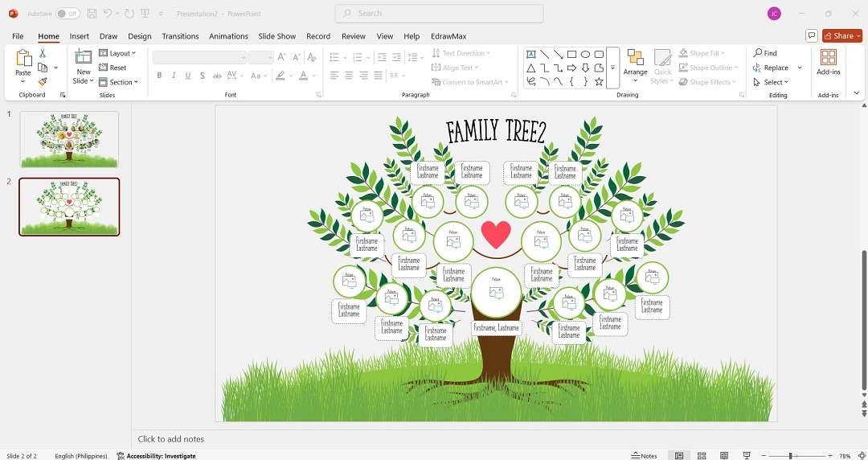Image resolution: width=868 pixels, height=460 pixels.
Task: Toggle justify paragraph alignment
Action: coord(378,76)
